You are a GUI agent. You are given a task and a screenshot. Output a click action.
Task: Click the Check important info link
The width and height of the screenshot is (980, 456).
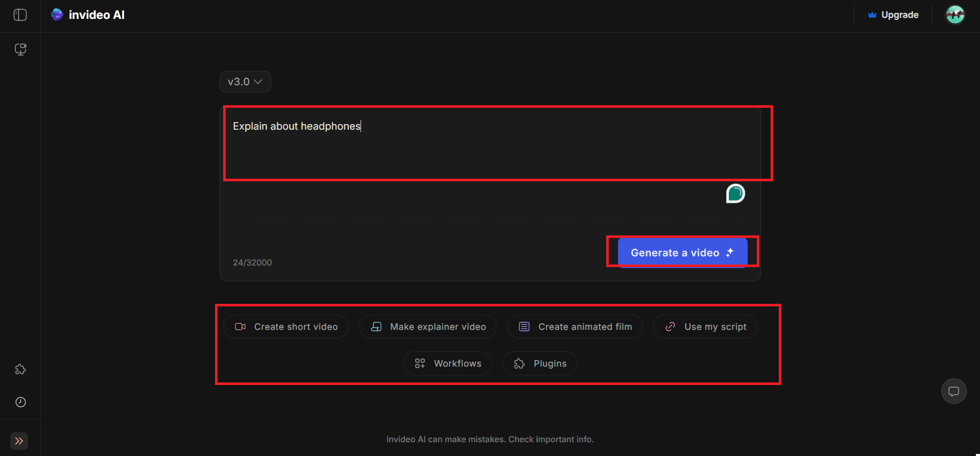click(551, 439)
